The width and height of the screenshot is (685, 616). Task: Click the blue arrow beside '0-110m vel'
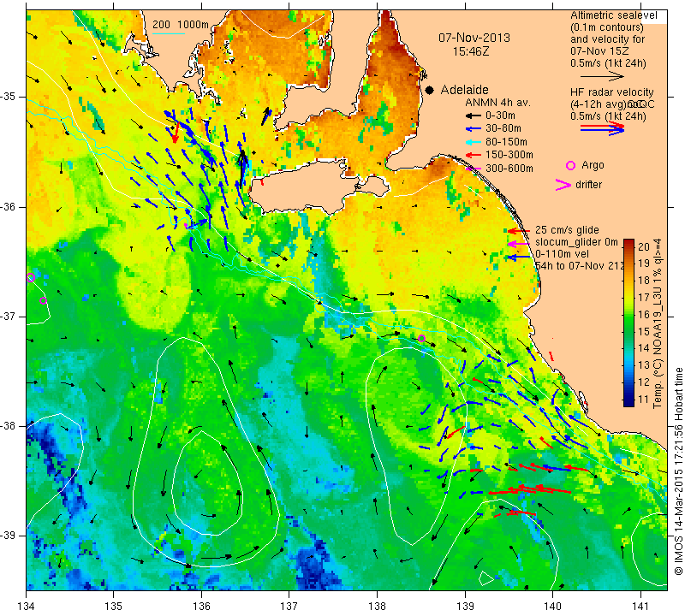coord(519,258)
